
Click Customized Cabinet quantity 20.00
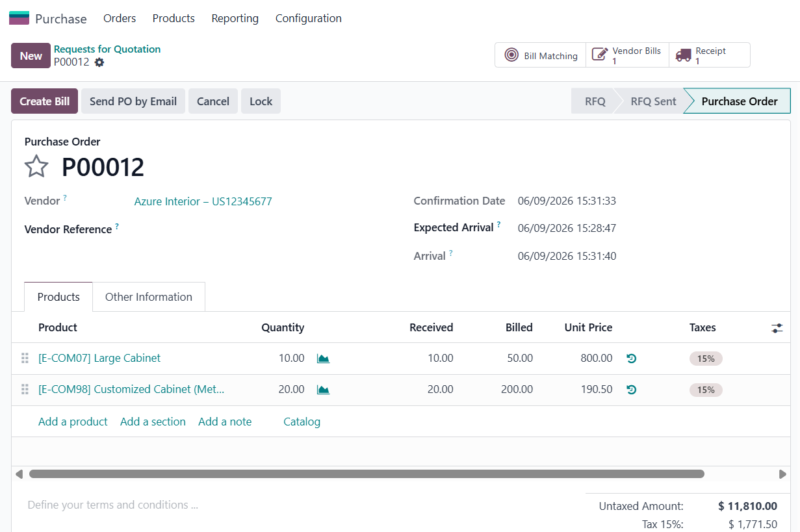[291, 390]
